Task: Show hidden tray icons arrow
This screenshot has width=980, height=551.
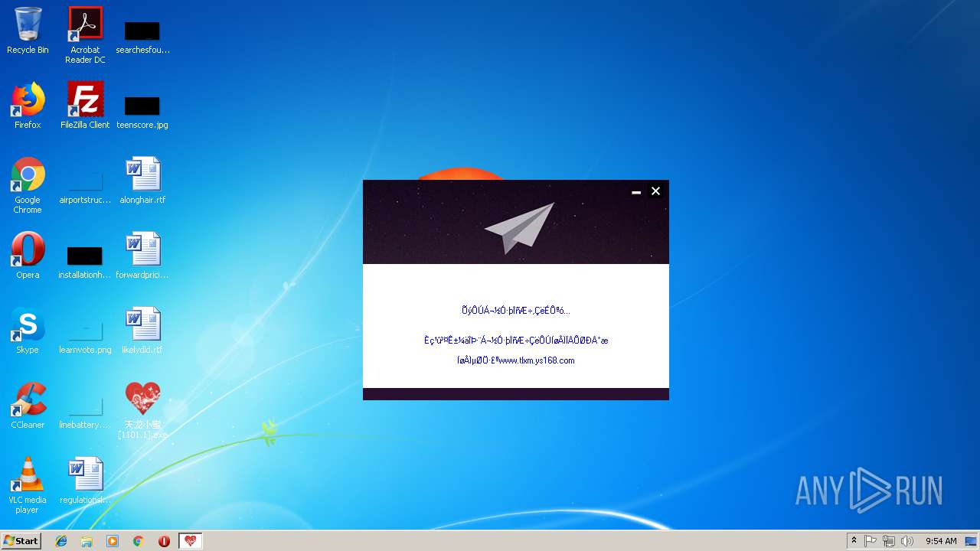Action: click(854, 541)
